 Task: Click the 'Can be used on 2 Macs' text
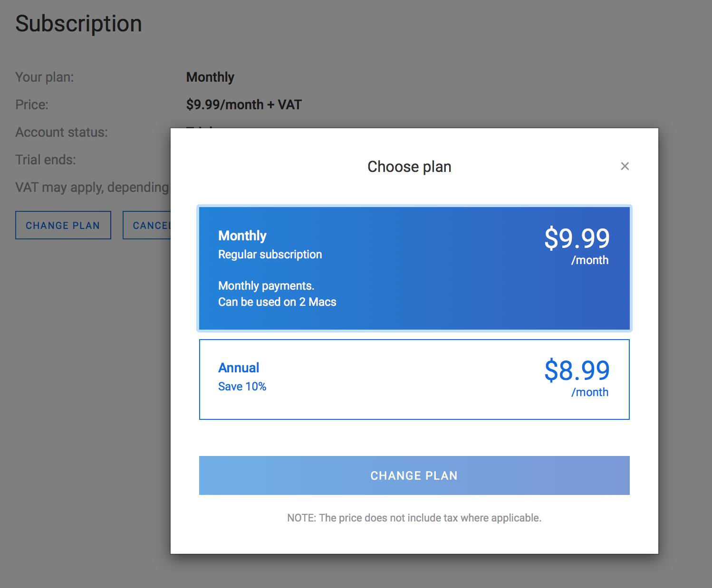(x=277, y=302)
